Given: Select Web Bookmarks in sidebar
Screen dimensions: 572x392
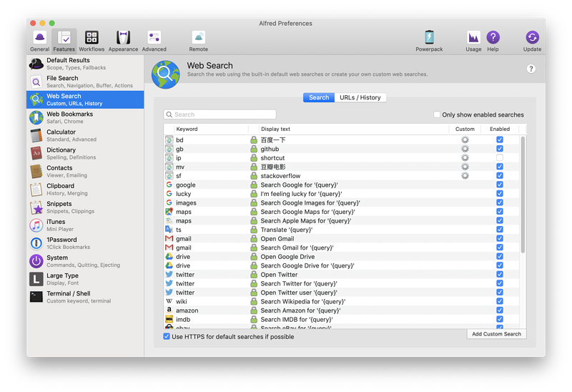Looking at the screenshot, I should pos(85,117).
